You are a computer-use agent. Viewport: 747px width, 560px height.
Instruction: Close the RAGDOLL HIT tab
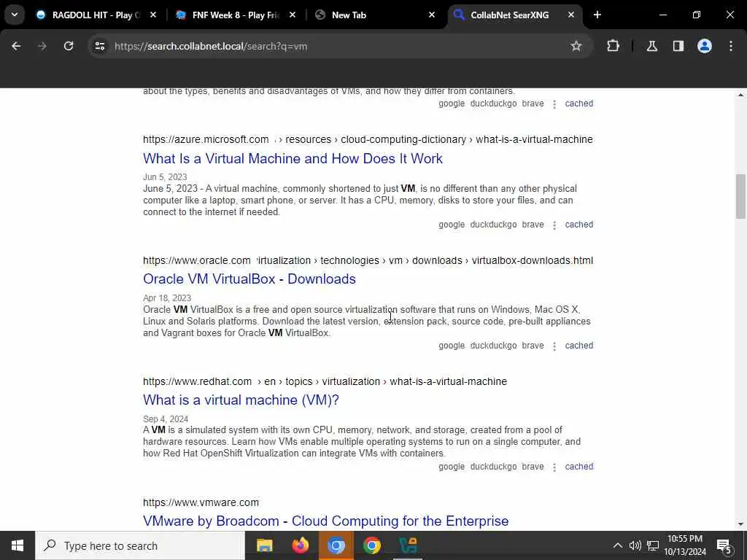click(153, 15)
